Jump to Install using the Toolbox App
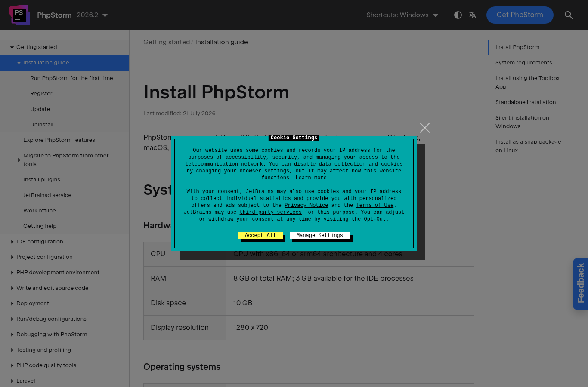 click(x=527, y=83)
